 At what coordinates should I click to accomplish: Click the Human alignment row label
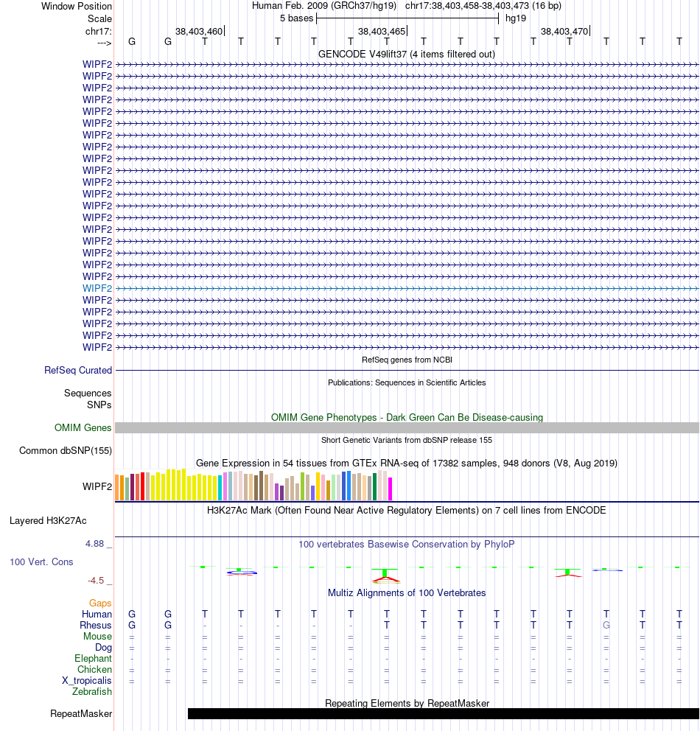point(97,614)
